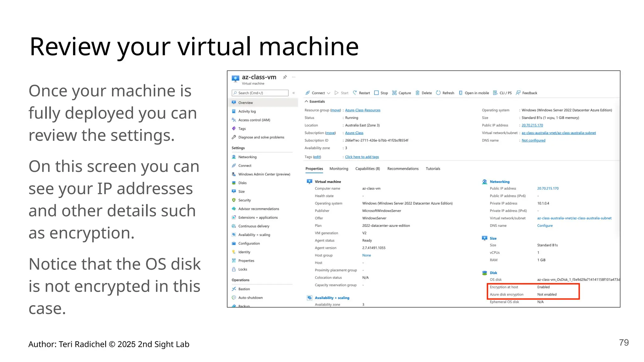This screenshot has width=644, height=362.
Task: Click the (move) link beside Subscription
Action: coord(330,133)
